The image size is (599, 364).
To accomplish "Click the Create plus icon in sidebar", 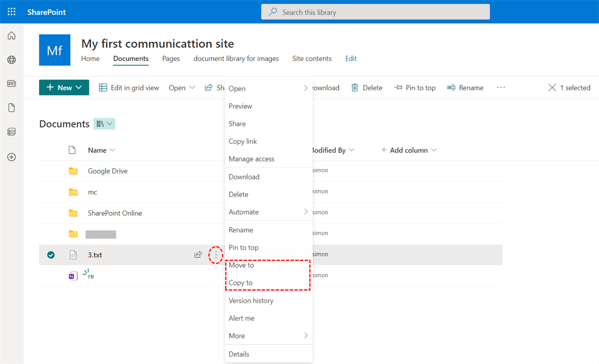I will 11,157.
